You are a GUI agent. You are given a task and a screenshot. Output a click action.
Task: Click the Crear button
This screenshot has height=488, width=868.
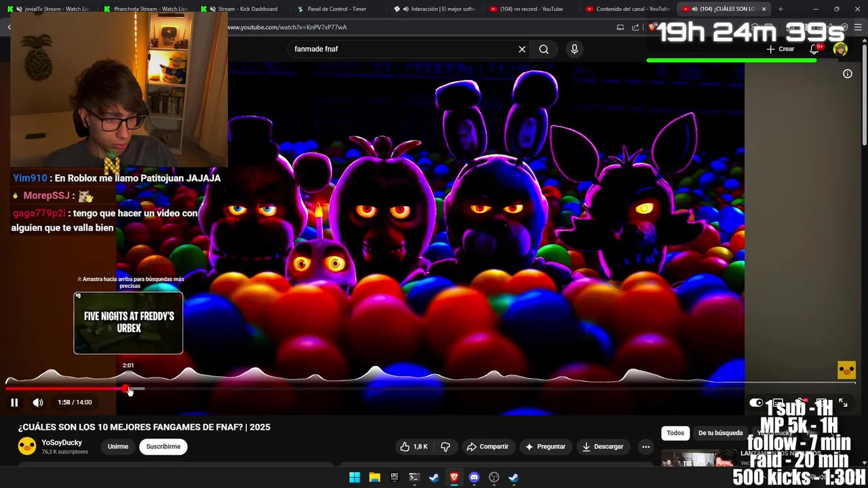click(x=781, y=49)
